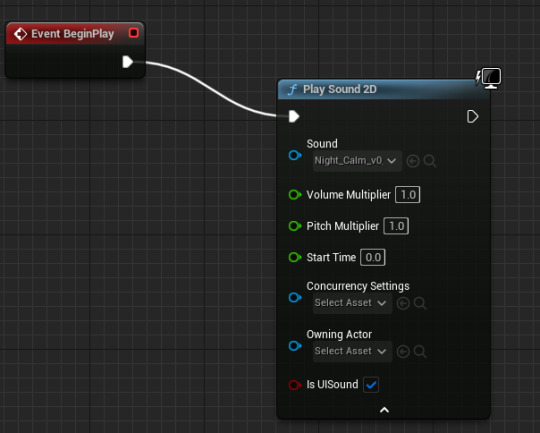Open the Night_Calm sound asset dropdown
Viewport: 540px width, 433px height.
click(357, 161)
